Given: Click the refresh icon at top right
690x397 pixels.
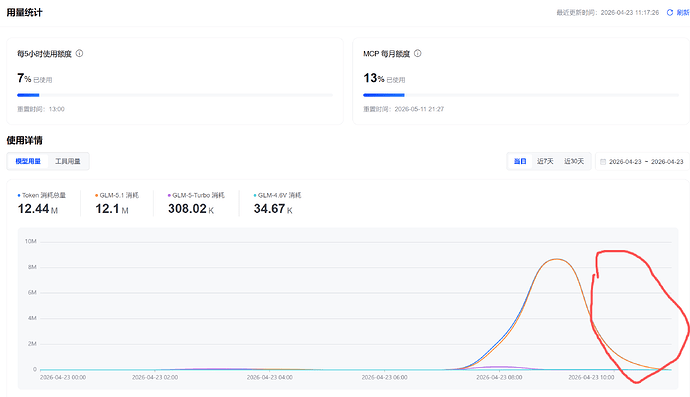Looking at the screenshot, I should point(670,13).
